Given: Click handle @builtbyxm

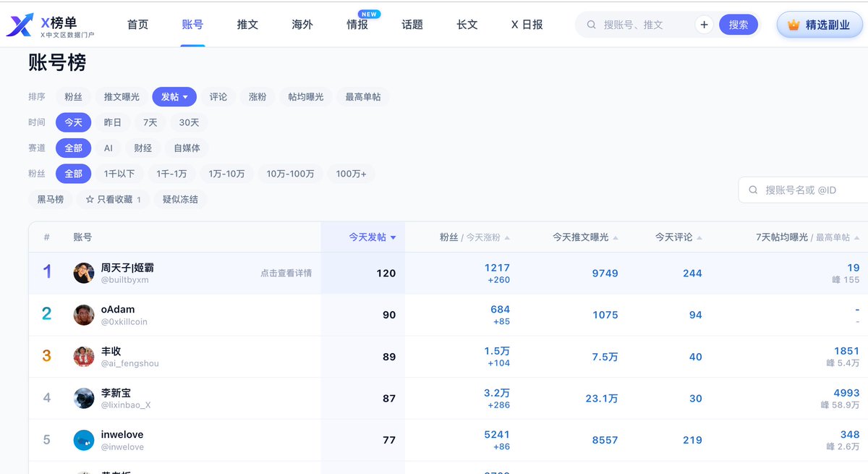Looking at the screenshot, I should coord(124,280).
